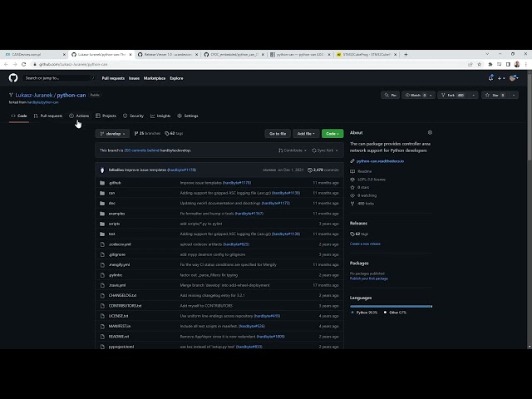This screenshot has width=532, height=399.
Task: Star the repository with Star button
Action: click(495, 96)
